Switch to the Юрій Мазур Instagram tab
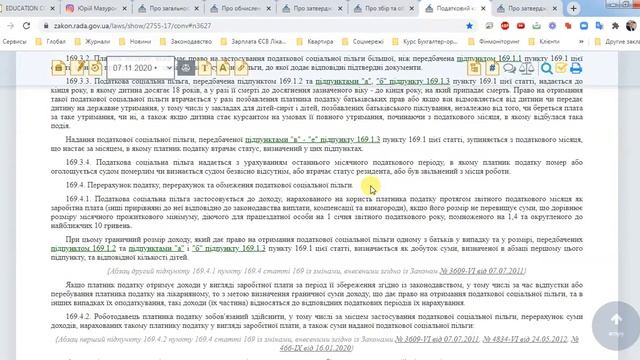This screenshot has width=640, height=360. pos(96,8)
